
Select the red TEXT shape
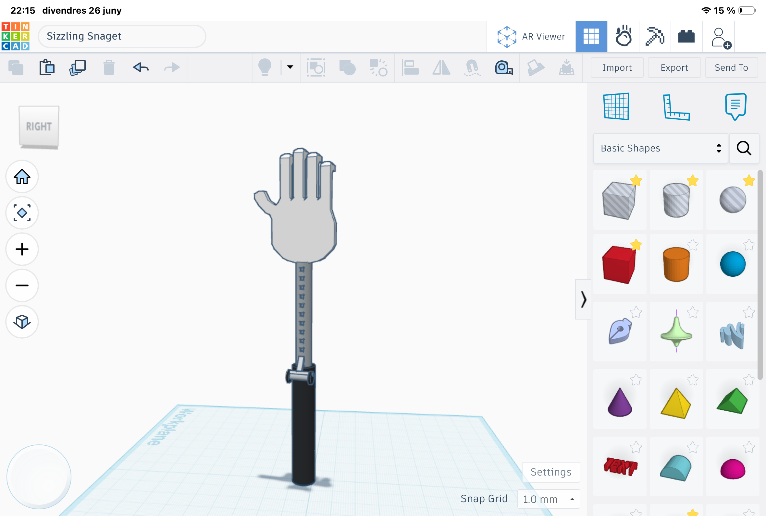pos(620,466)
